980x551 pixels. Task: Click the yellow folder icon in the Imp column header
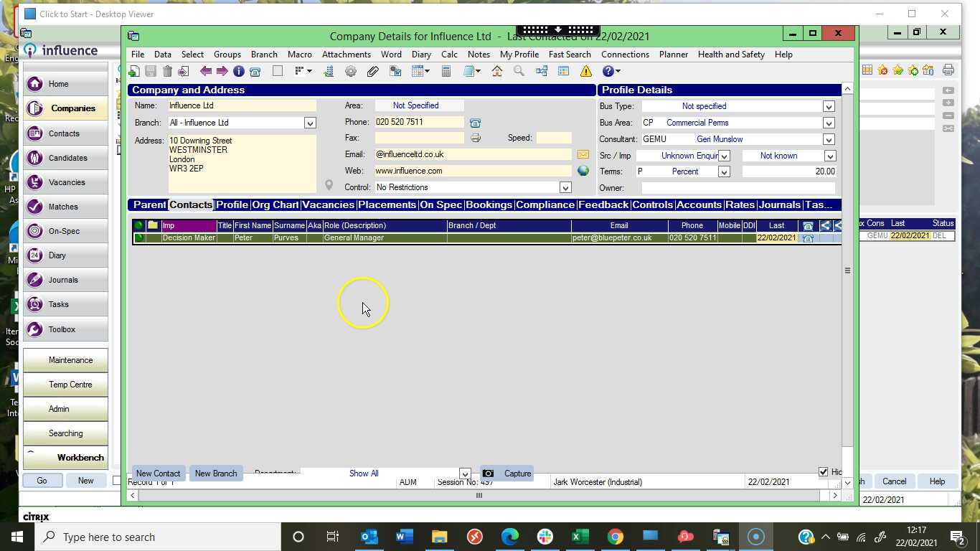[152, 225]
